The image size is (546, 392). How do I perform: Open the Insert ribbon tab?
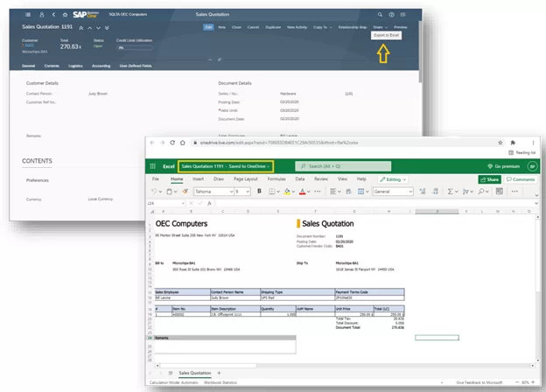[x=198, y=179]
